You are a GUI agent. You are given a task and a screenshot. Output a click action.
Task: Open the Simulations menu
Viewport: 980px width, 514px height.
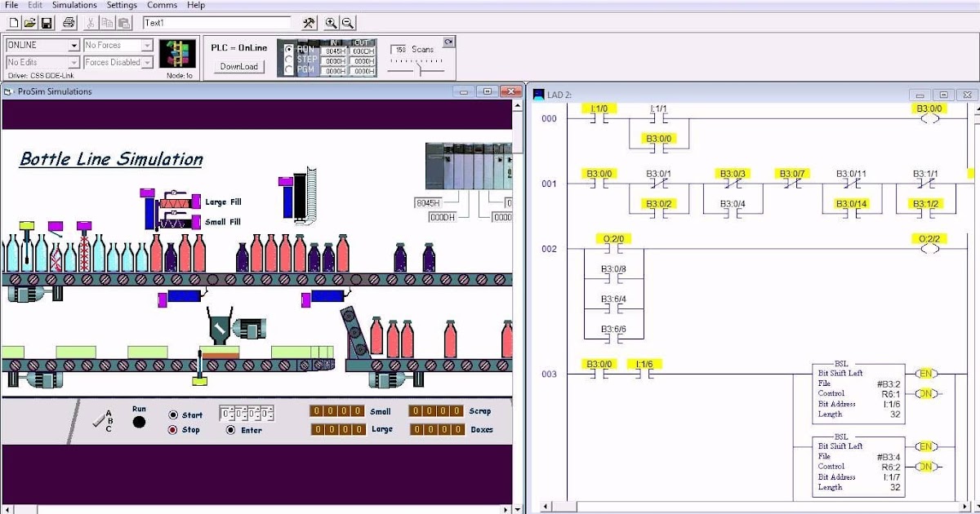click(73, 5)
